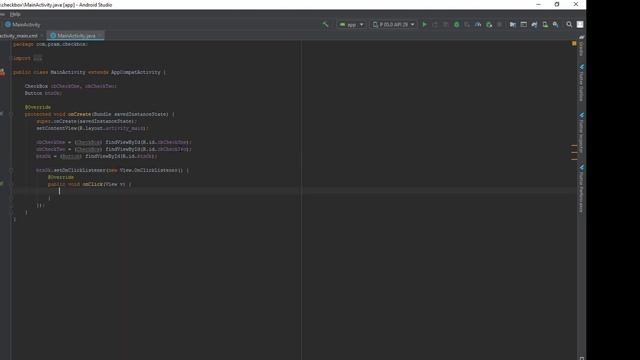This screenshot has width=640, height=360.
Task: Click the @Override annotation above onCreate
Action: tap(38, 107)
